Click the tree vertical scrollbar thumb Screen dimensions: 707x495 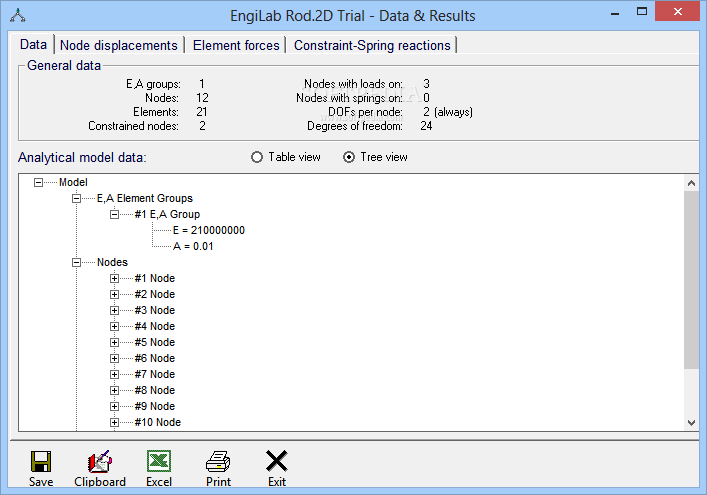point(691,280)
